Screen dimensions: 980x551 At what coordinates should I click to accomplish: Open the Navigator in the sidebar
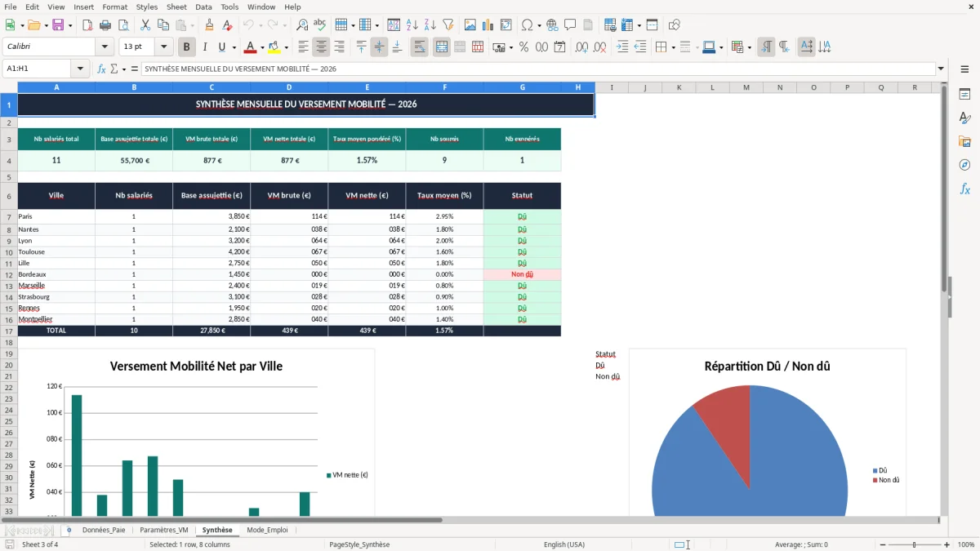click(x=964, y=165)
